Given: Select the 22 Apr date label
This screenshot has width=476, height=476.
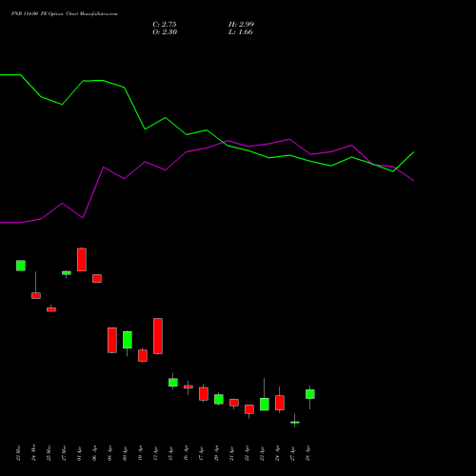Looking at the screenshot, I should click(x=247, y=453).
